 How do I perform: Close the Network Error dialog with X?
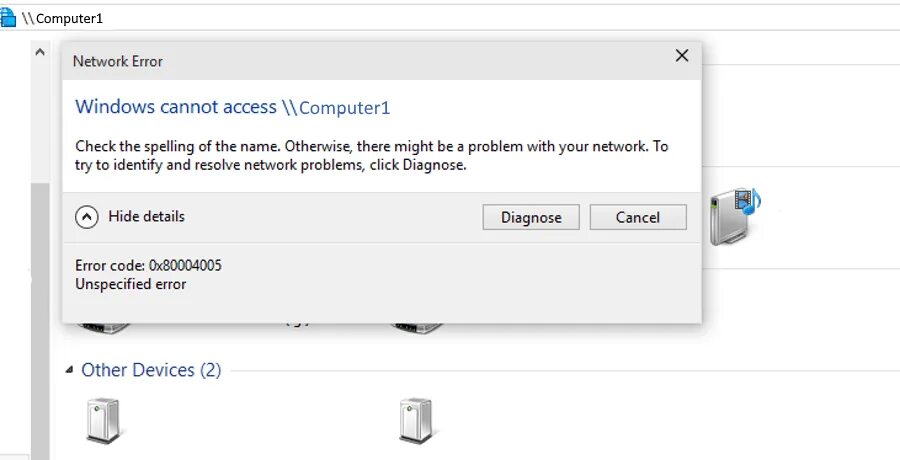coord(681,56)
